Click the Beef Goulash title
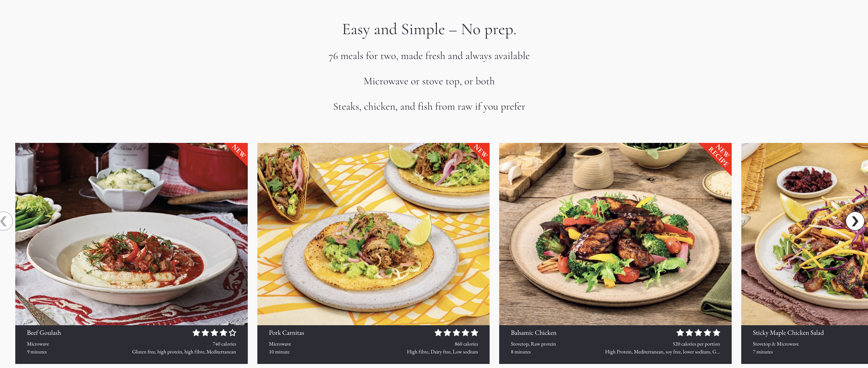The width and height of the screenshot is (868, 368). click(44, 333)
